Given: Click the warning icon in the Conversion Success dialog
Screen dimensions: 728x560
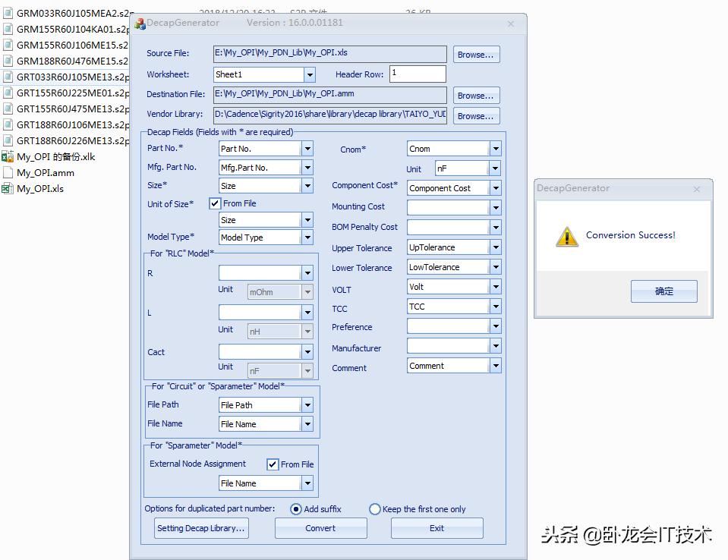Looking at the screenshot, I should [567, 236].
